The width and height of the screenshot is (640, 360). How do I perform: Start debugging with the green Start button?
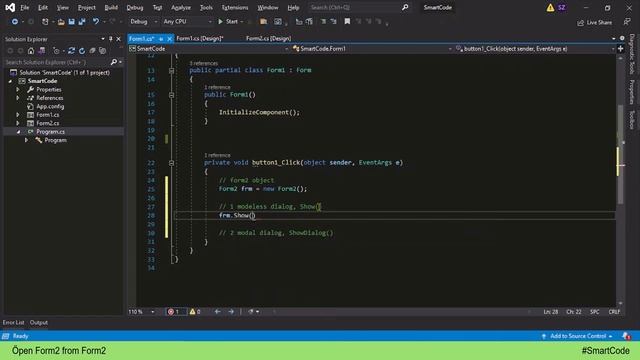[x=228, y=22]
